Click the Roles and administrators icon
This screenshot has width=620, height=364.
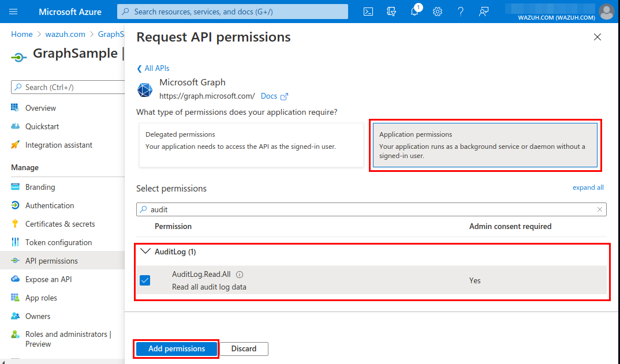(15, 335)
